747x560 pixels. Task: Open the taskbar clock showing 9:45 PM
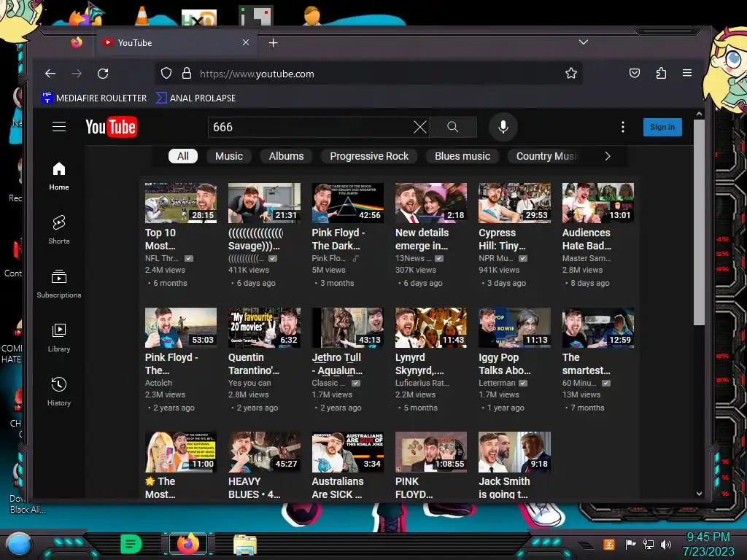[x=708, y=544]
